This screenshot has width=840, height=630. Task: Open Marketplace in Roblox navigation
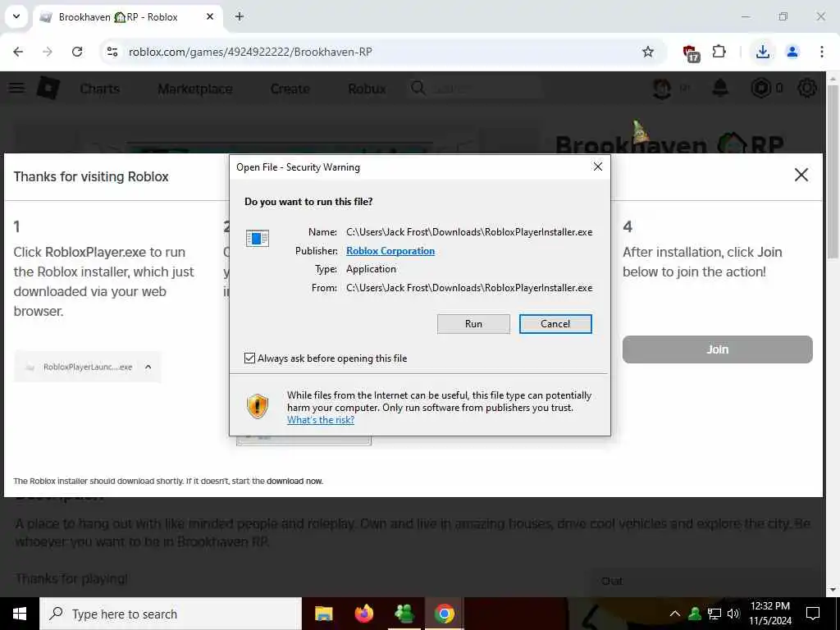click(x=195, y=89)
